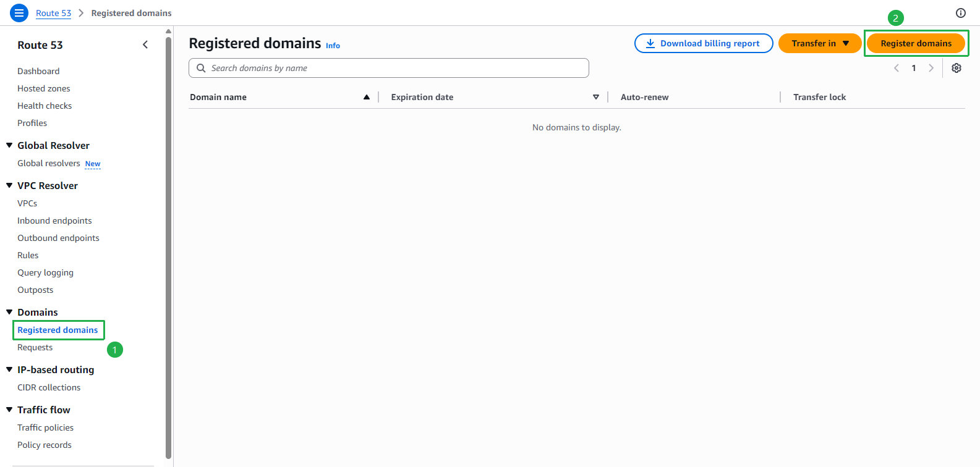Open CIDR collections page
This screenshot has height=467, width=980.
coord(49,387)
